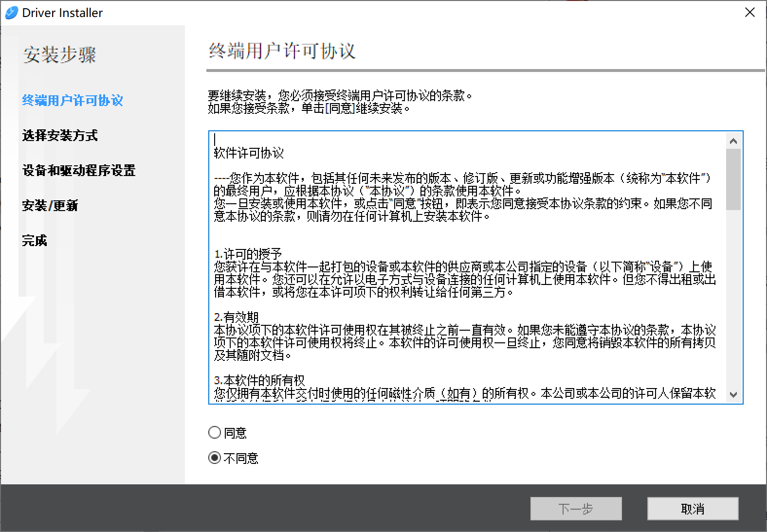Select the 设备和驱动程序设置 step in sidebar
The image size is (767, 532).
(x=79, y=171)
